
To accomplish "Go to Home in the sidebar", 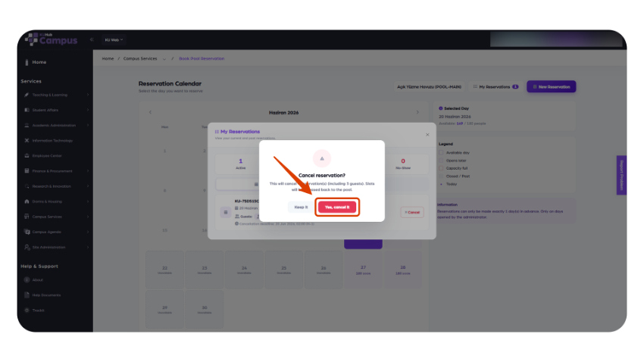I will tap(39, 62).
